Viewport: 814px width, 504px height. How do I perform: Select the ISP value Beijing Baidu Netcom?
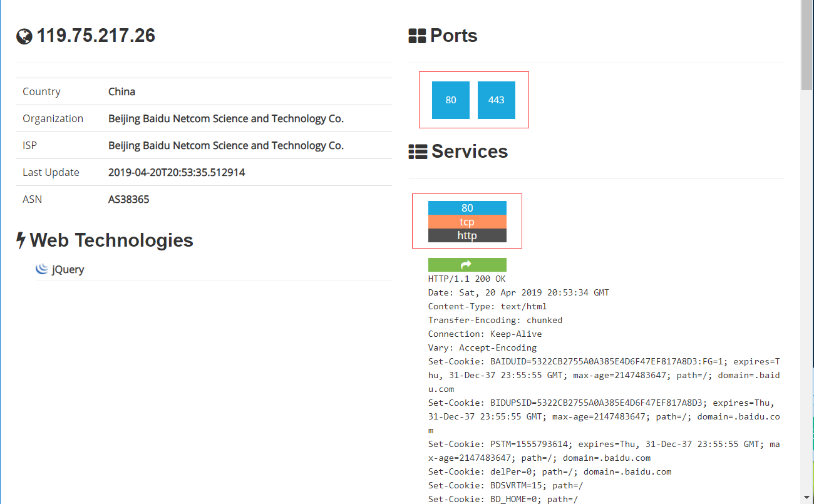coord(226,145)
